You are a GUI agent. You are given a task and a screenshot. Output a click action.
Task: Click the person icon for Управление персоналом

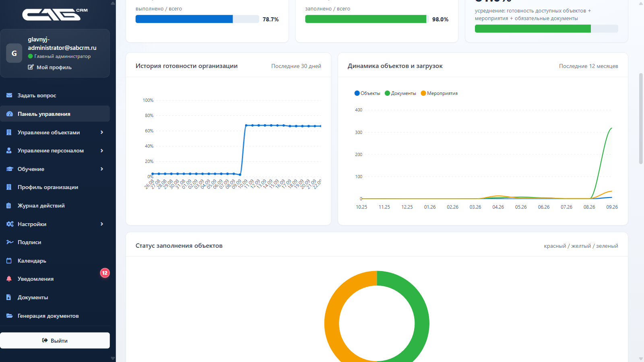(9, 150)
